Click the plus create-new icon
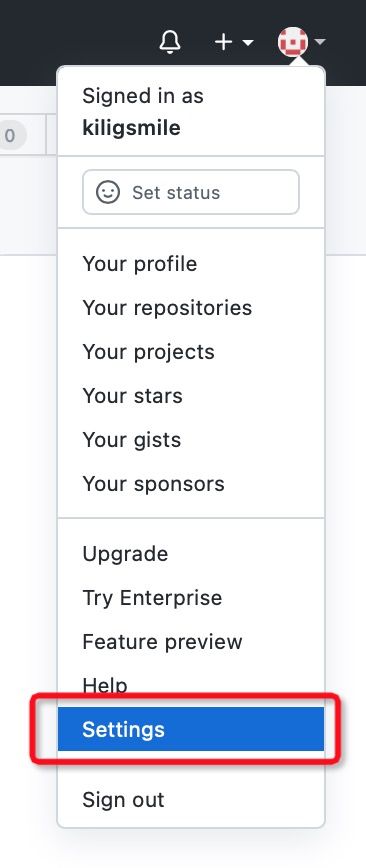366x868 pixels. point(223,42)
